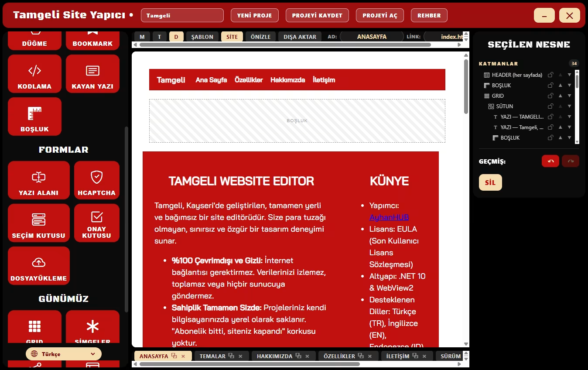This screenshot has height=370, width=588.
Task: Move the first BOŞLUK layer down
Action: click(569, 86)
